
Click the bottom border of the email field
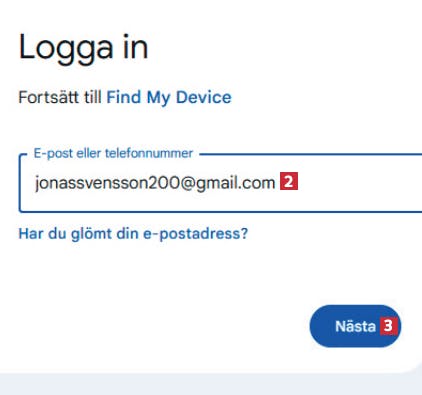click(x=221, y=212)
